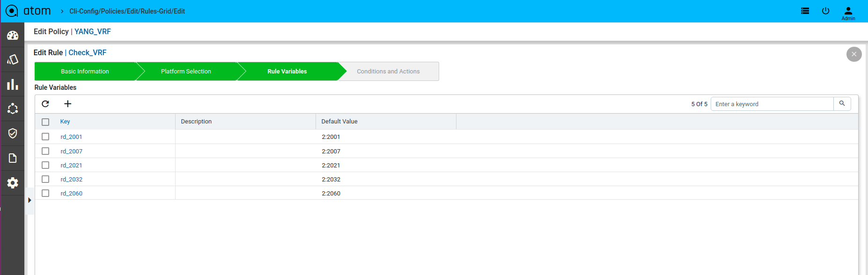This screenshot has height=275, width=868.
Task: Click the Check_VRF rule name
Action: pyautogui.click(x=88, y=53)
